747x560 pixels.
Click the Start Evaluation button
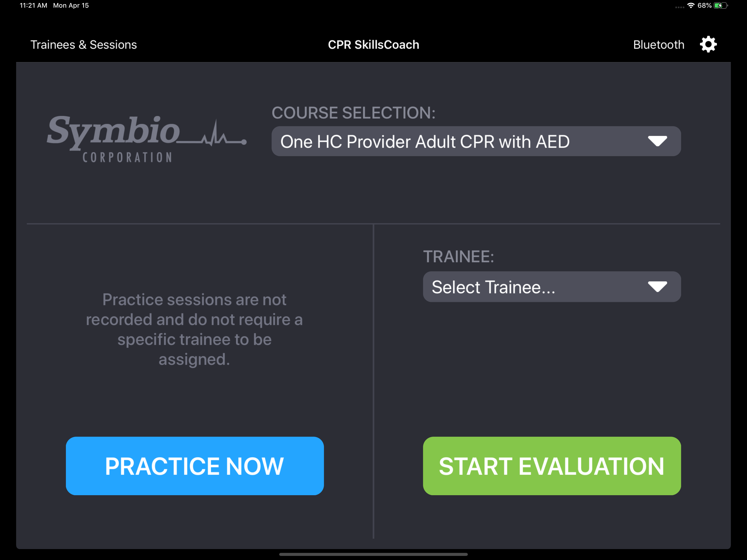click(x=552, y=466)
